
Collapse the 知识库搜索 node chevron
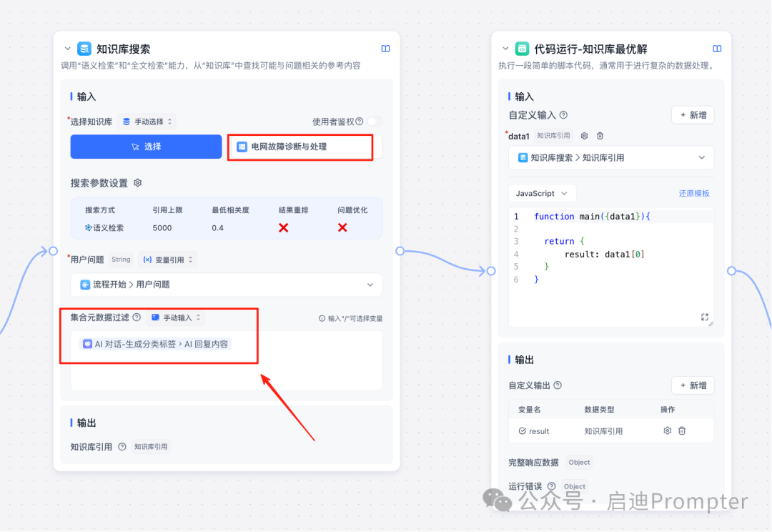67,49
